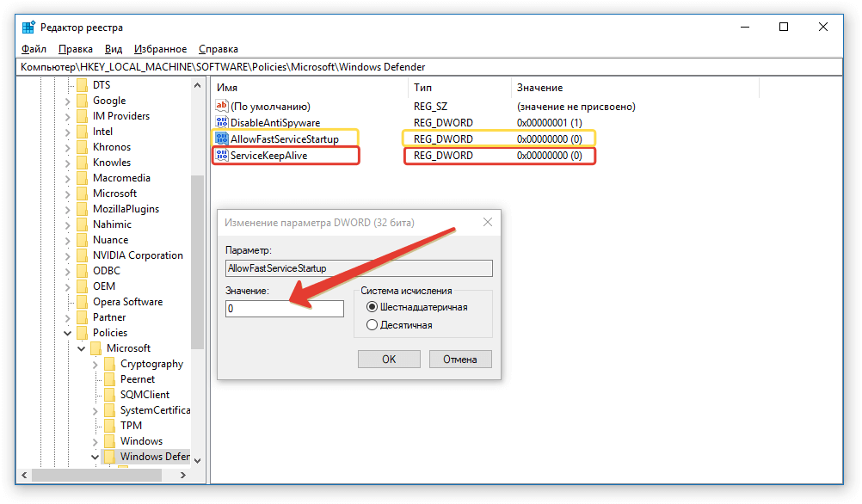
Task: Select the AllowFastServiceStartup DWORD icon
Action: 222,138
